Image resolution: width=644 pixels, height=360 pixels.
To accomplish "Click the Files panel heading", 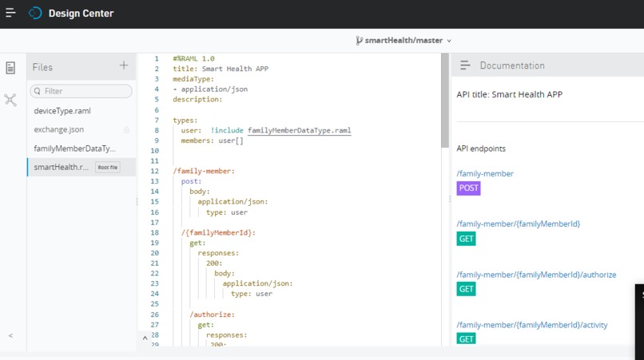I will (x=42, y=67).
